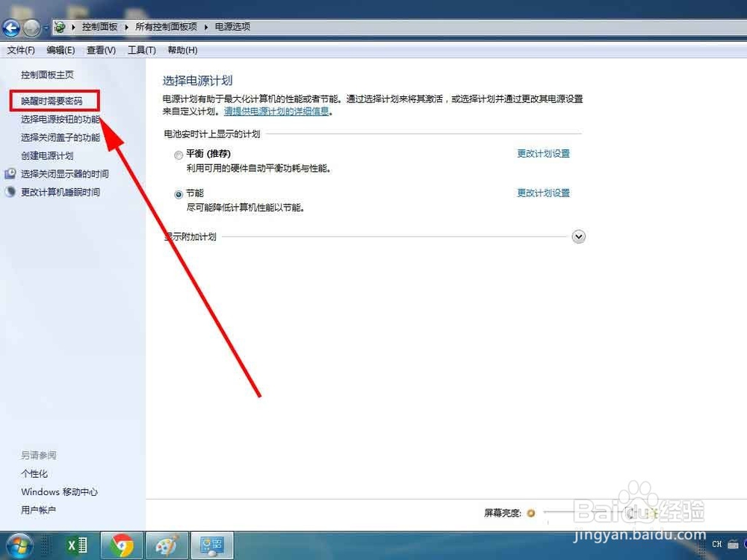Switch to Control Panel taskbar button

pos(212,546)
